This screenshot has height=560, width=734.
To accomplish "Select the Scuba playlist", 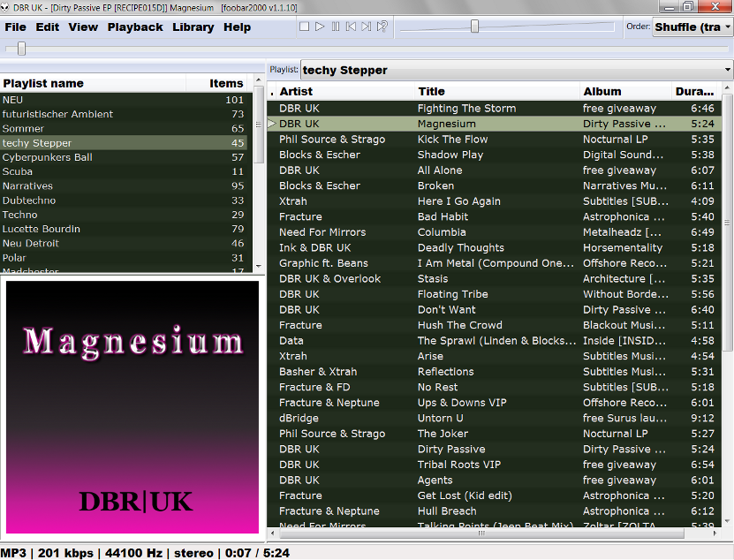I will tap(123, 171).
